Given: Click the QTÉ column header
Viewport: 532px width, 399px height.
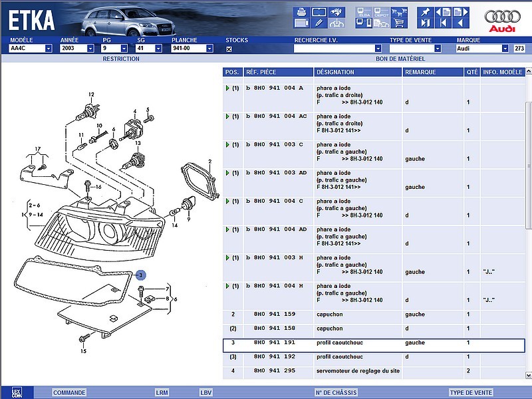Looking at the screenshot, I should pos(472,72).
